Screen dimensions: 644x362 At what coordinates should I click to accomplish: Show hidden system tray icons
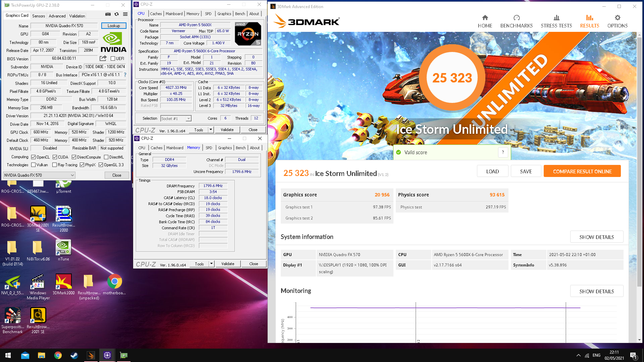pyautogui.click(x=578, y=355)
